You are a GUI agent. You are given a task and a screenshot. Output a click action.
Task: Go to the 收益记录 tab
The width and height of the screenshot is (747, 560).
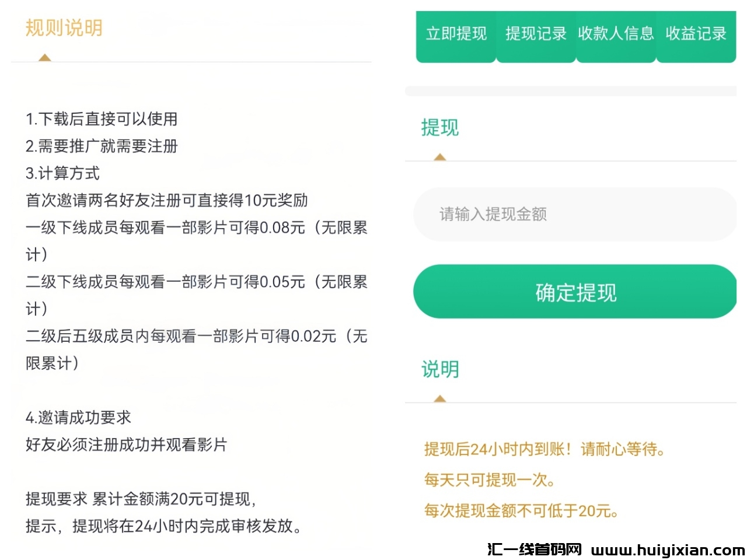696,34
